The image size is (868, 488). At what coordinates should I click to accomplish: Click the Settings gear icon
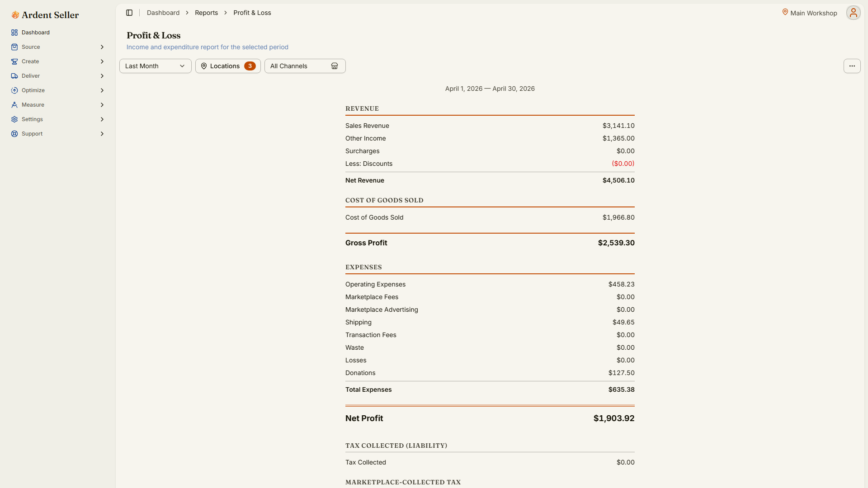point(14,119)
